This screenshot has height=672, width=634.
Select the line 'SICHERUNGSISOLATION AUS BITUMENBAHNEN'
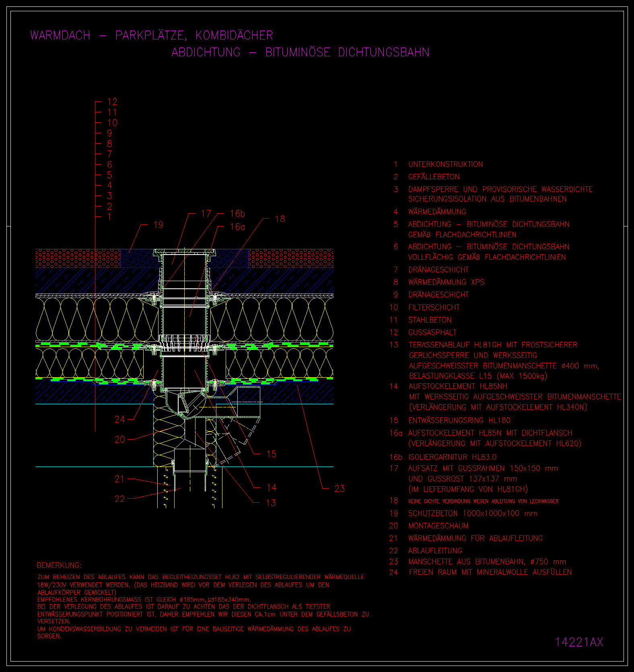[x=488, y=199]
